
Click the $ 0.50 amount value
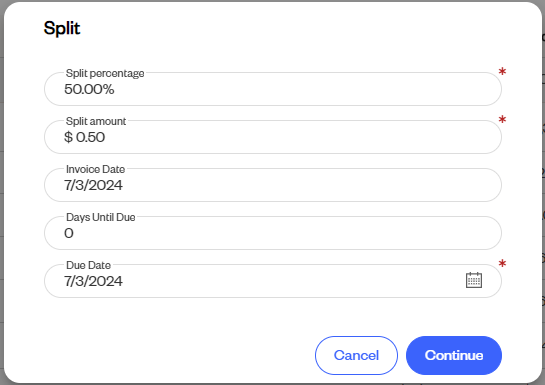(x=84, y=137)
